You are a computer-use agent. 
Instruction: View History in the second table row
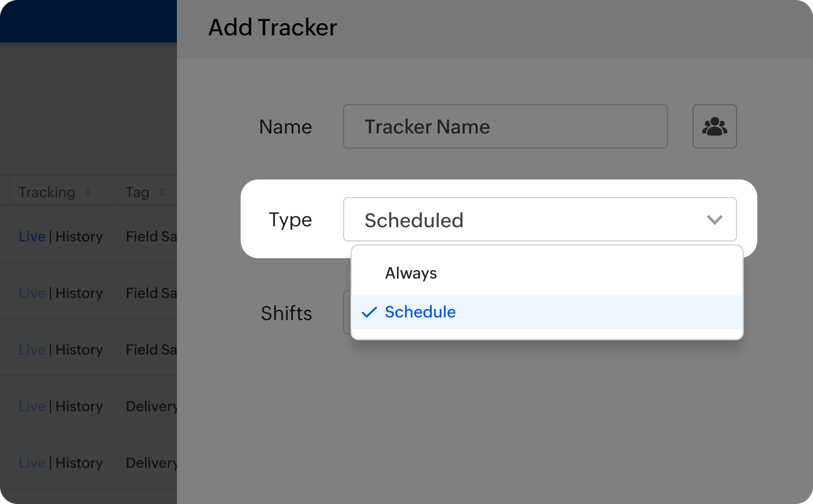[x=79, y=293]
